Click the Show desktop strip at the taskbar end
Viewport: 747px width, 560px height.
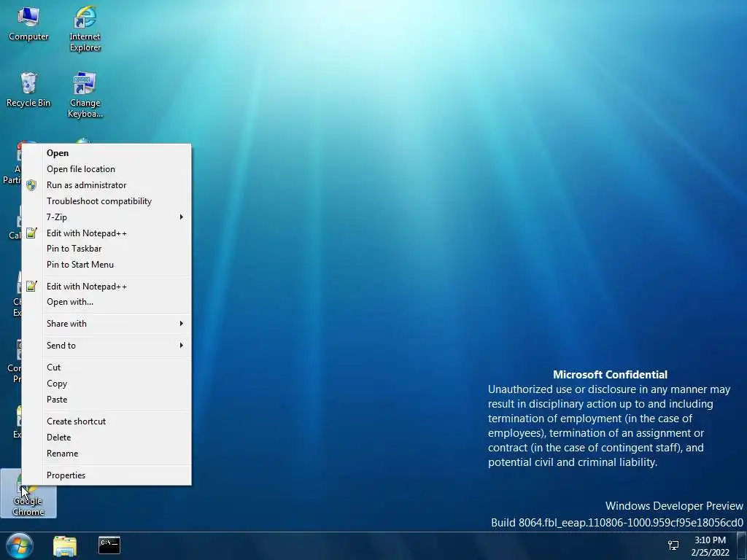click(x=742, y=546)
